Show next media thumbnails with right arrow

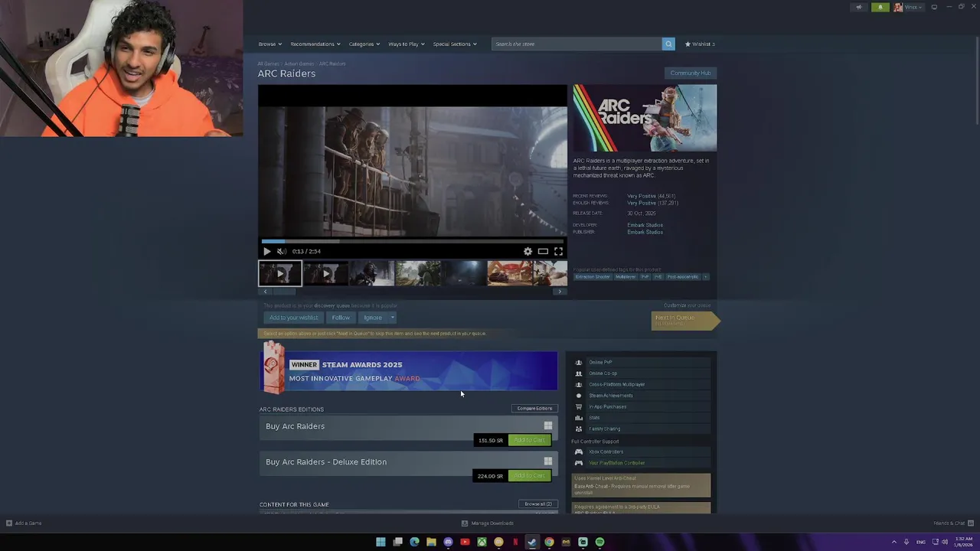(560, 292)
